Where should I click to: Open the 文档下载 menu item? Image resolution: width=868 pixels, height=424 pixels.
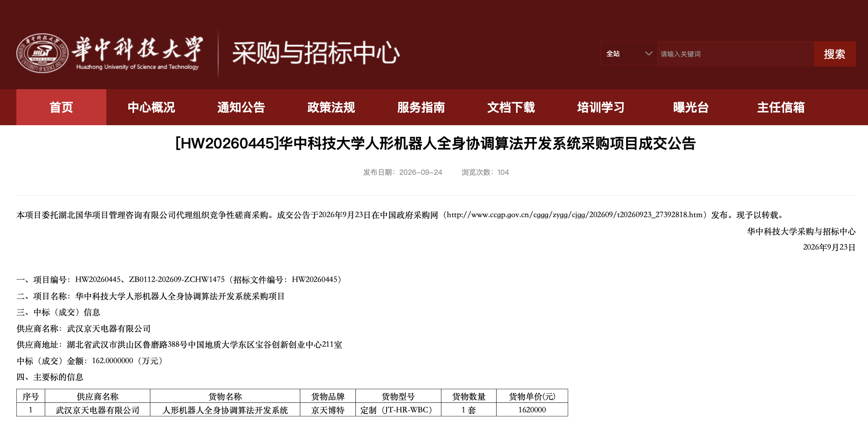511,107
